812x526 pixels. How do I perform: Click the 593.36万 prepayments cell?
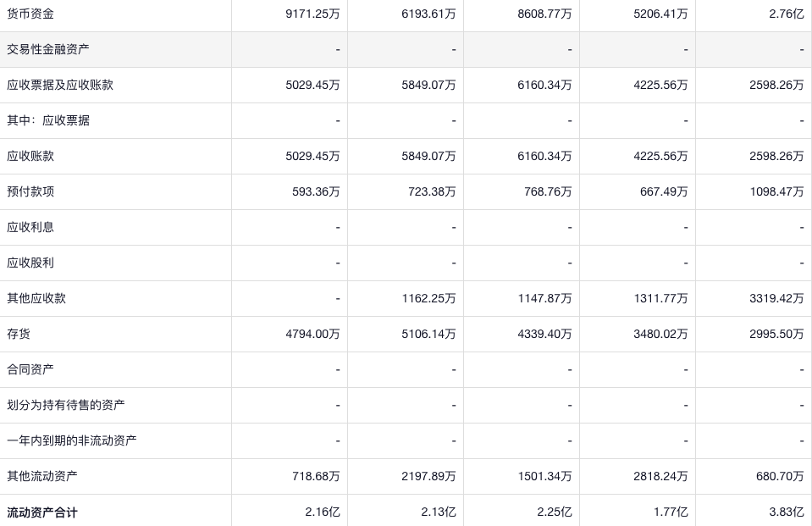(x=316, y=191)
